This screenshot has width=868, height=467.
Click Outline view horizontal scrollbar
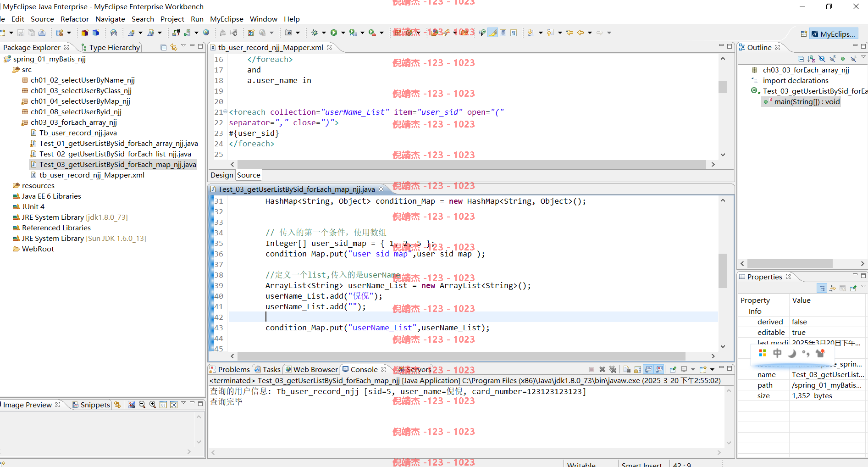point(790,263)
